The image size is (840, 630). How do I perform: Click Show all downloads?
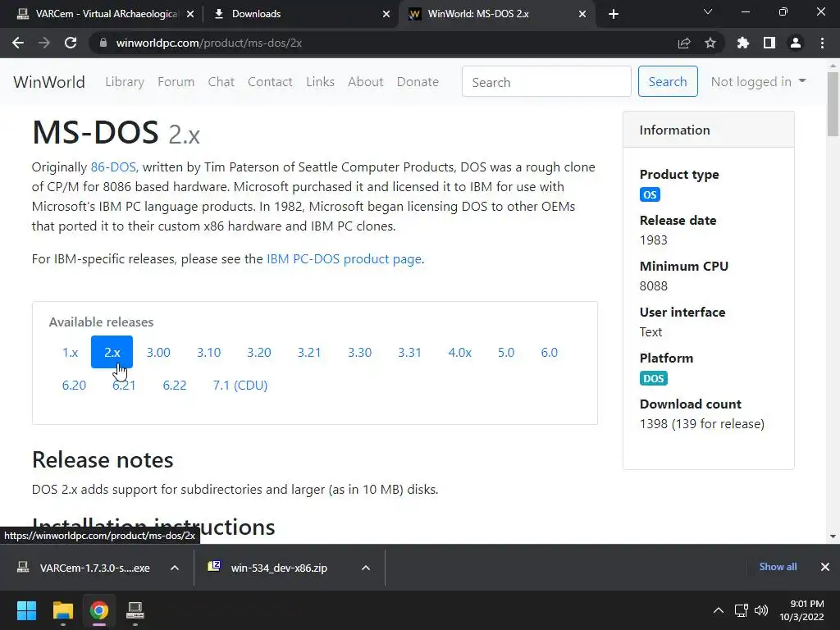pyautogui.click(x=778, y=567)
